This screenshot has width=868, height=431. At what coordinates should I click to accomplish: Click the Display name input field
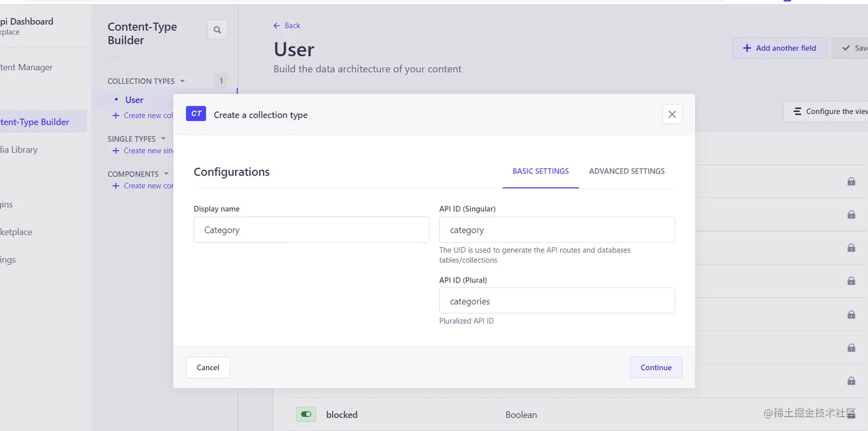311,230
